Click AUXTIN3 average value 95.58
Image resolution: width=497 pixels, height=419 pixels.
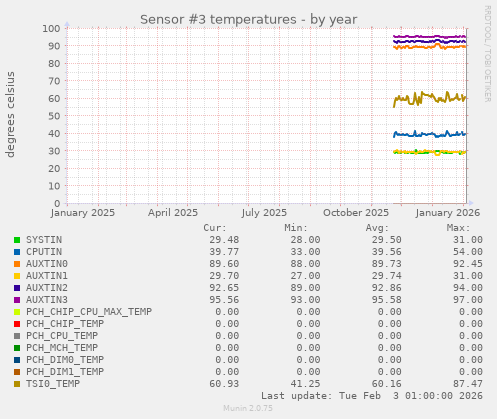[x=386, y=300]
